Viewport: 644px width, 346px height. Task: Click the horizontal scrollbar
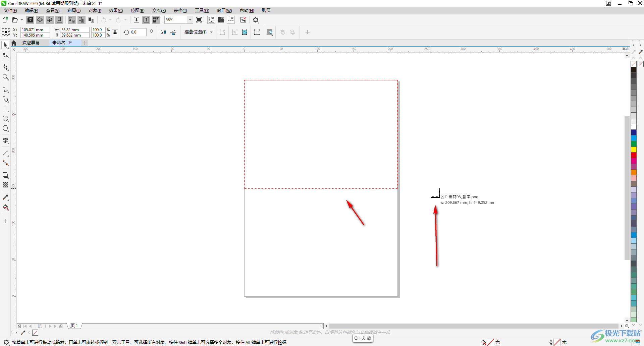pos(474,326)
